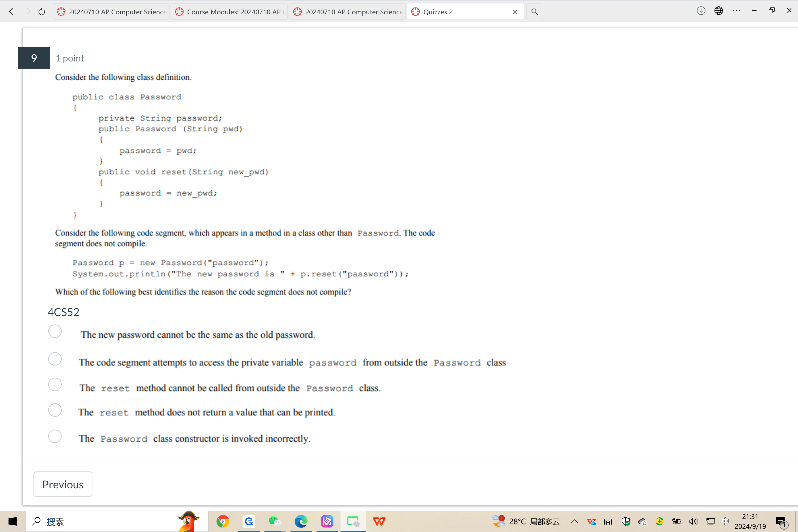
Task: Expand the browser tab list dropdown
Action: 534,11
